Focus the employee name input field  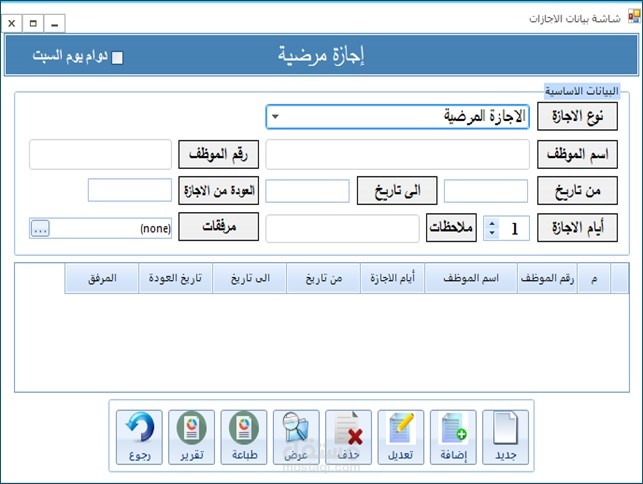coord(397,154)
